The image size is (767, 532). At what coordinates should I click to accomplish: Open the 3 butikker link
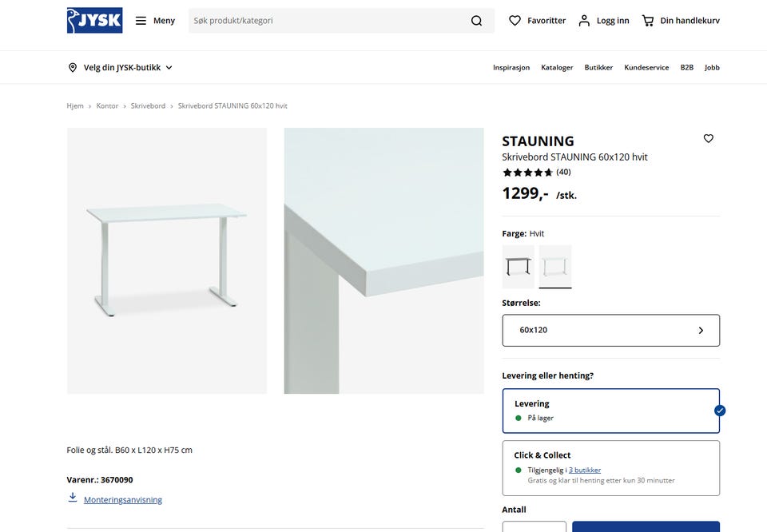(585, 470)
